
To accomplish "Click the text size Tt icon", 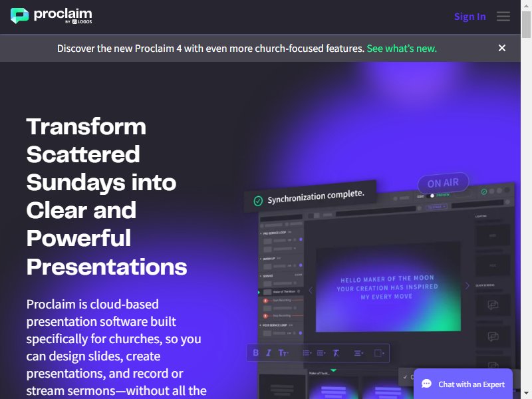I will tap(283, 353).
